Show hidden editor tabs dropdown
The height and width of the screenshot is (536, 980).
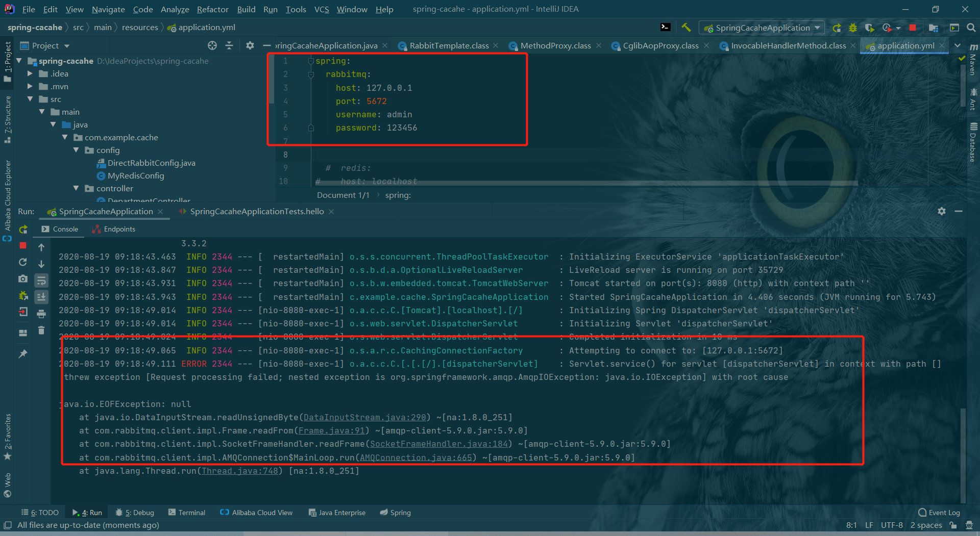click(x=958, y=45)
